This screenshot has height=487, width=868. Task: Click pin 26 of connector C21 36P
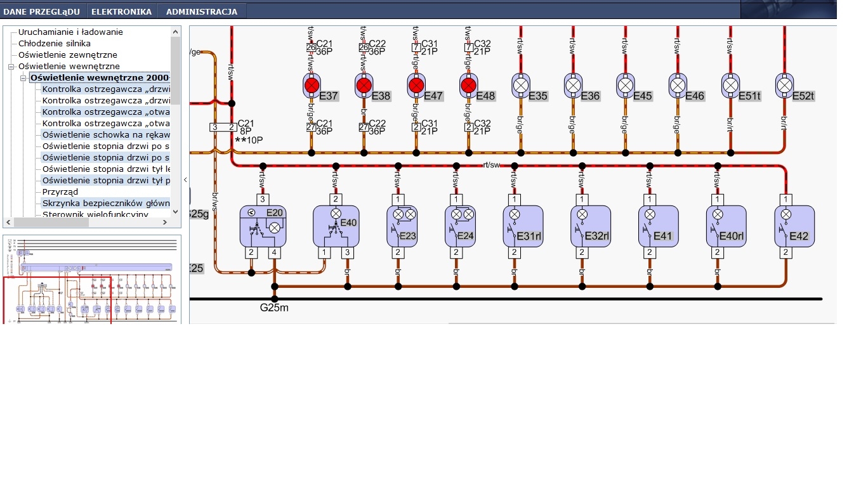click(x=311, y=48)
